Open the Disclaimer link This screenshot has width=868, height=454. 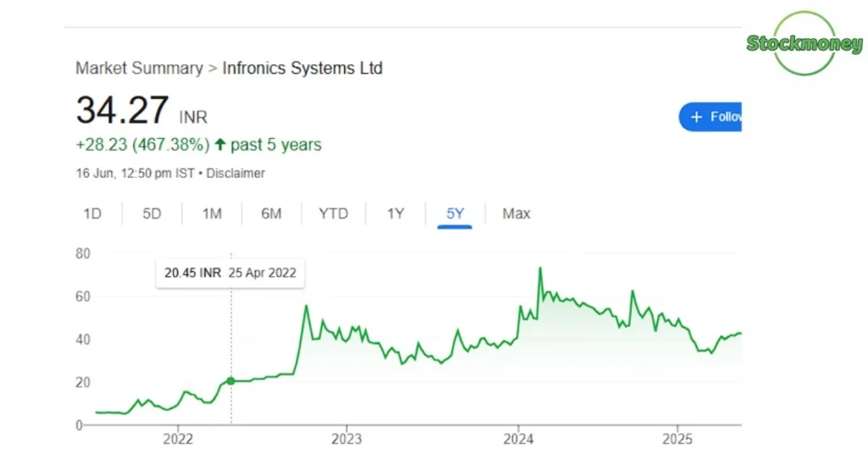tap(236, 173)
